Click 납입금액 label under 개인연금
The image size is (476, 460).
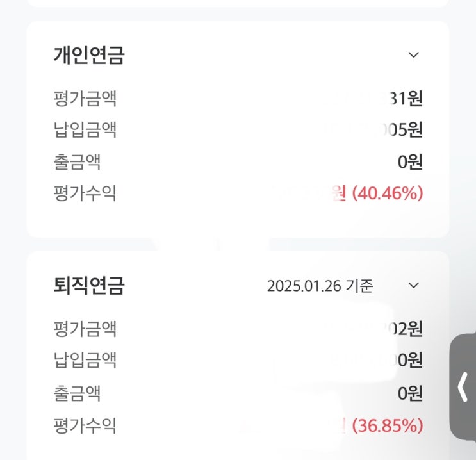(x=85, y=130)
